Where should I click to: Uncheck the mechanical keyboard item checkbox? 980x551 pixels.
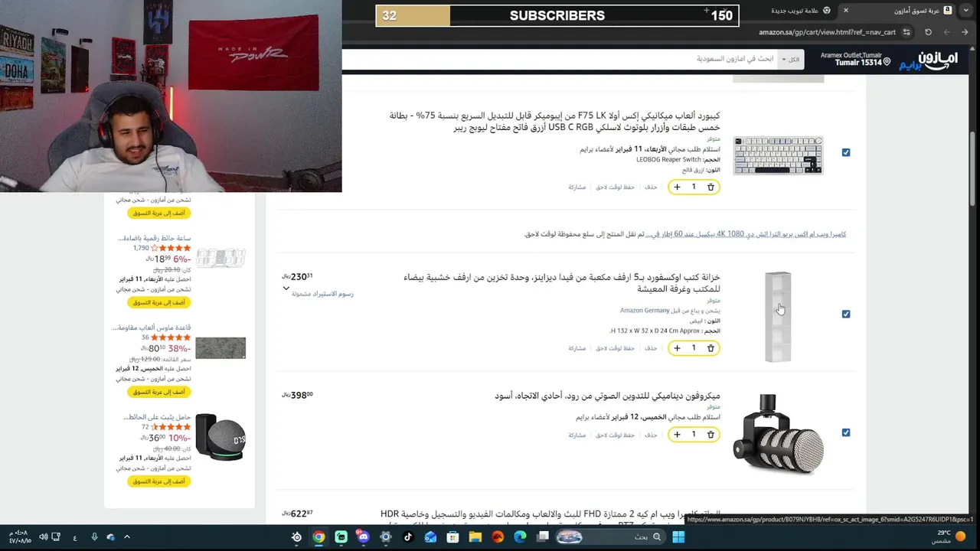pos(846,152)
